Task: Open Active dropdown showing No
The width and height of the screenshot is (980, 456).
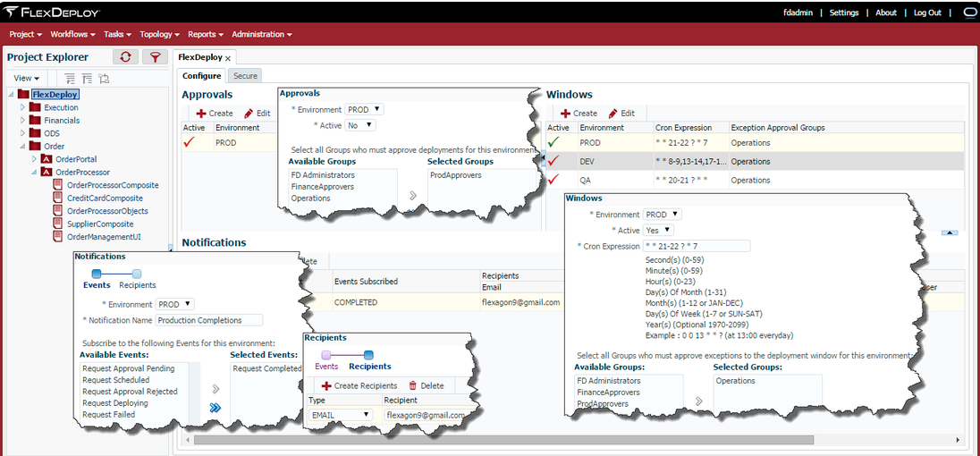Action: pos(360,125)
